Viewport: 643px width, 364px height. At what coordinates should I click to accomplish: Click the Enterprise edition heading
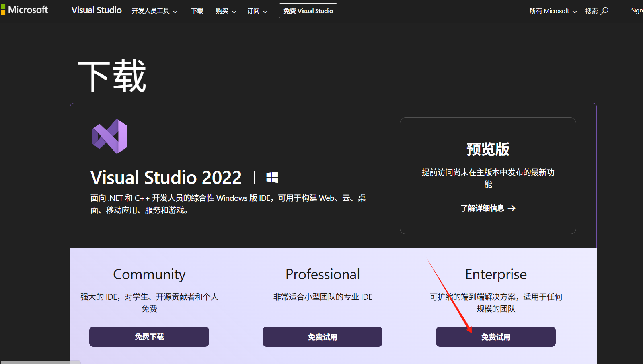pos(496,274)
